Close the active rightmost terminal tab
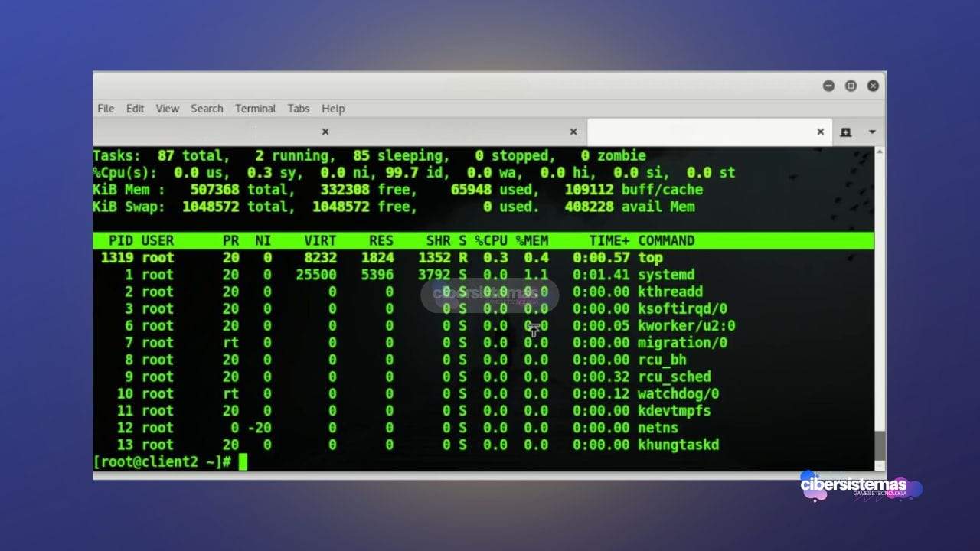The image size is (980, 551). [x=820, y=131]
